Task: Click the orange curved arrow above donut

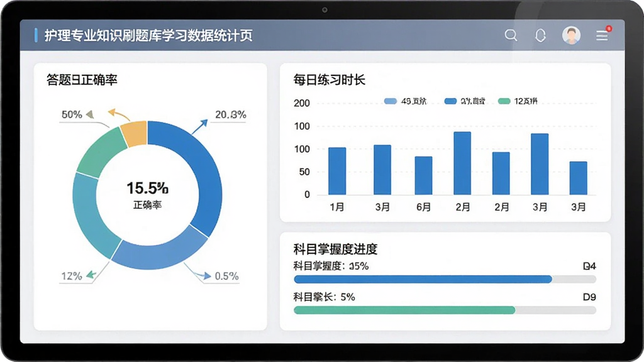Action: click(119, 114)
